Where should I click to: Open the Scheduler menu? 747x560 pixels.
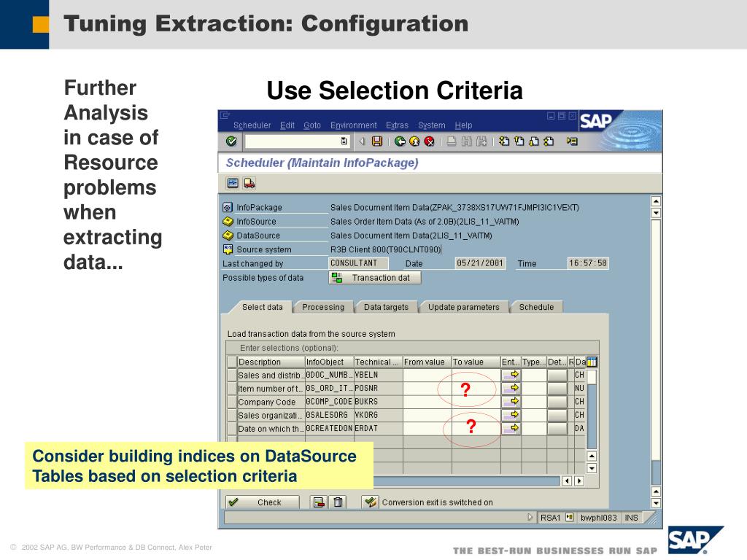point(252,125)
